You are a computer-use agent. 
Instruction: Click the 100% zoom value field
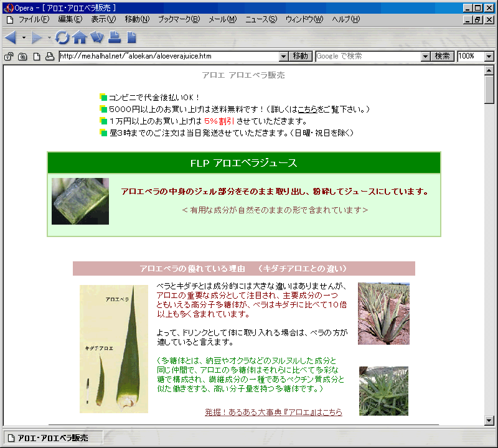click(x=471, y=57)
